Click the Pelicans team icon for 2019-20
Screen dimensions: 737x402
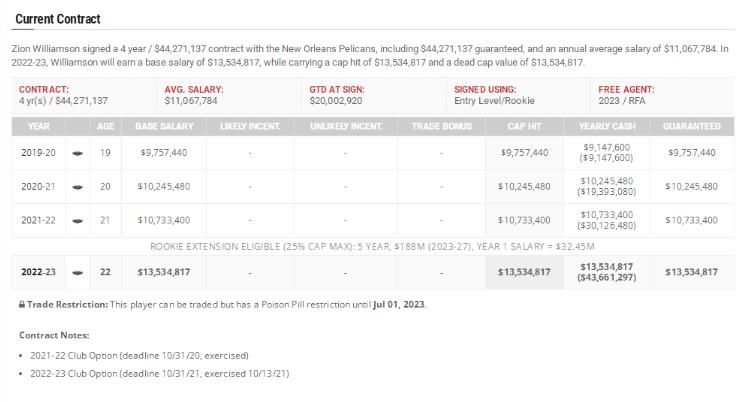coord(78,153)
